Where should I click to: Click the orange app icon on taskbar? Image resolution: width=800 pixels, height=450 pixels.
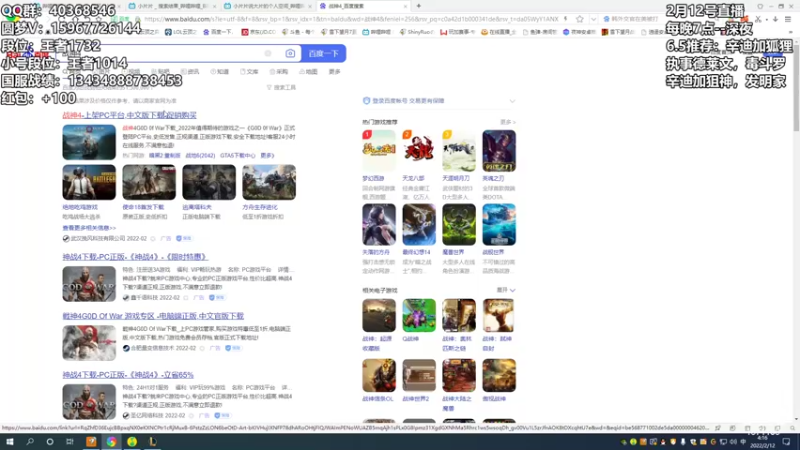91,442
